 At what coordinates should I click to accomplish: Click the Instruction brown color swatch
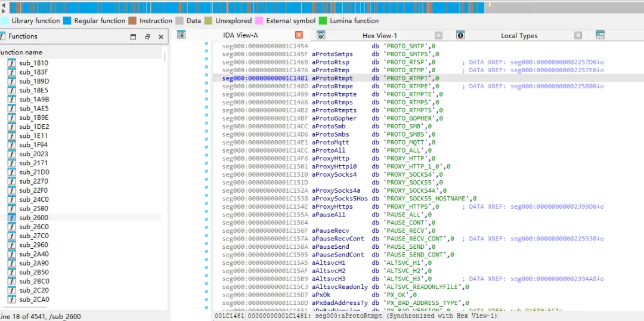pyautogui.click(x=132, y=20)
